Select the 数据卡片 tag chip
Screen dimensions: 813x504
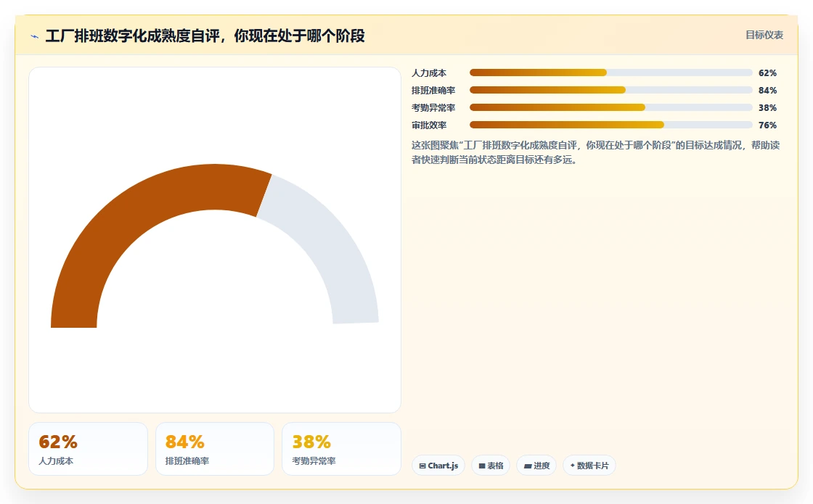coord(589,466)
